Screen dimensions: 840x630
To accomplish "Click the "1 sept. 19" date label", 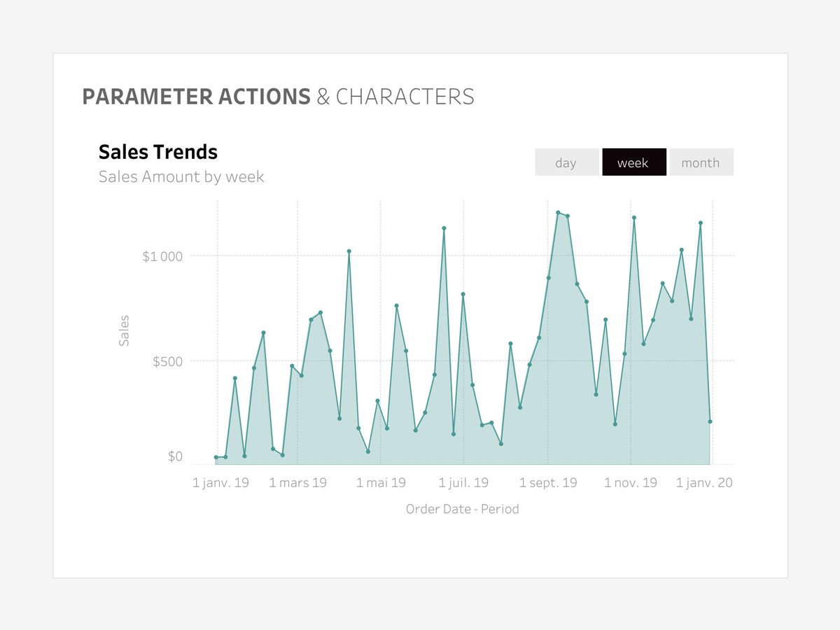I will [549, 482].
